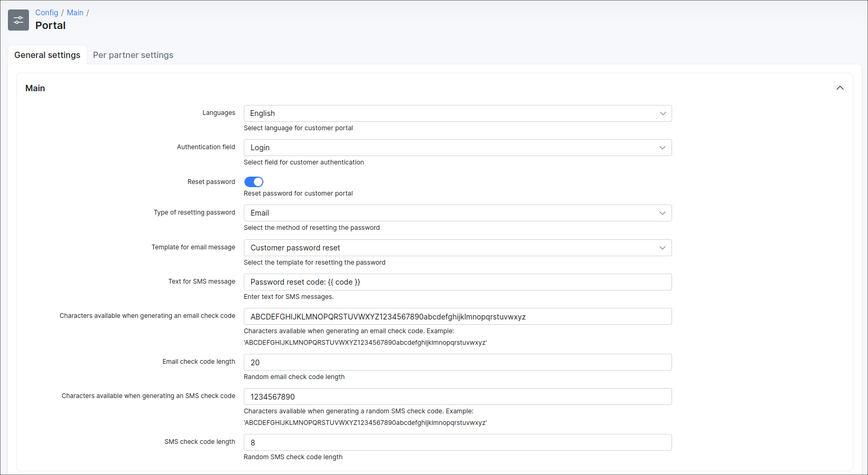
Task: Collapse the Main section with the chevron
Action: coord(840,88)
